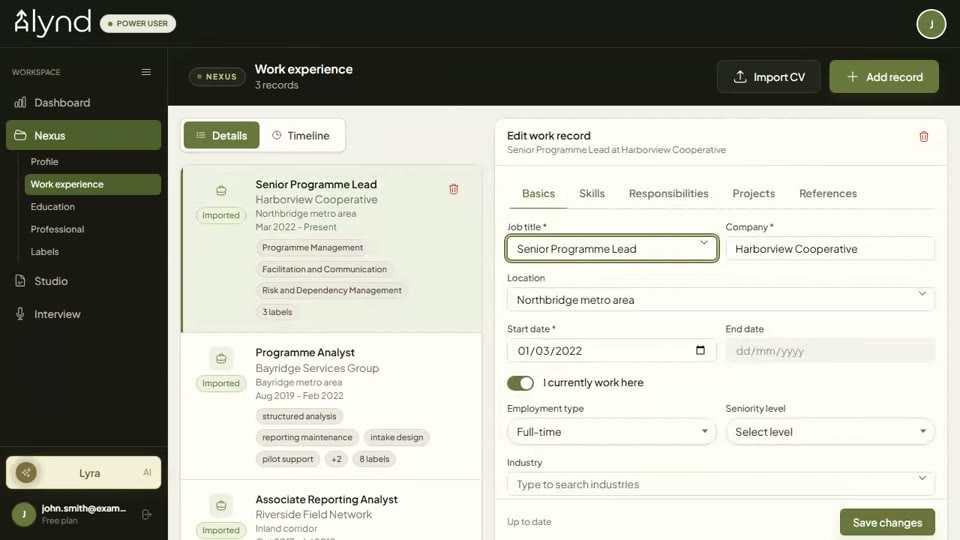
Task: Click the pilot support tag
Action: (288, 459)
